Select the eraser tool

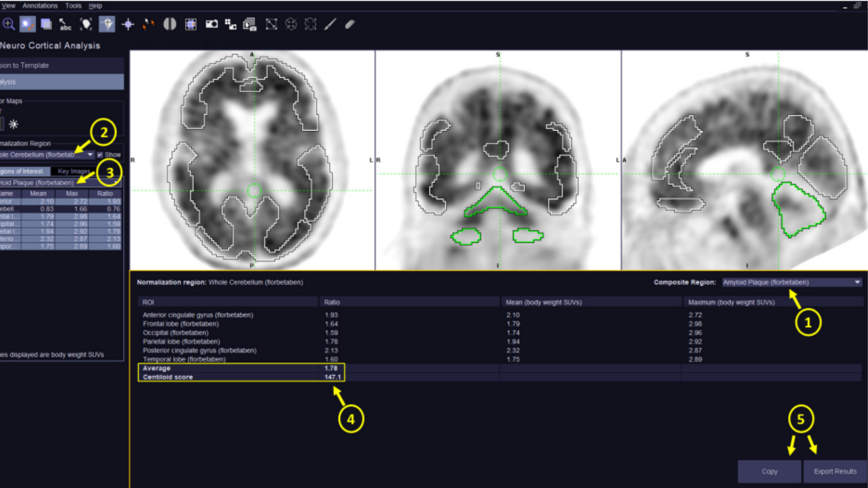pyautogui.click(x=349, y=24)
